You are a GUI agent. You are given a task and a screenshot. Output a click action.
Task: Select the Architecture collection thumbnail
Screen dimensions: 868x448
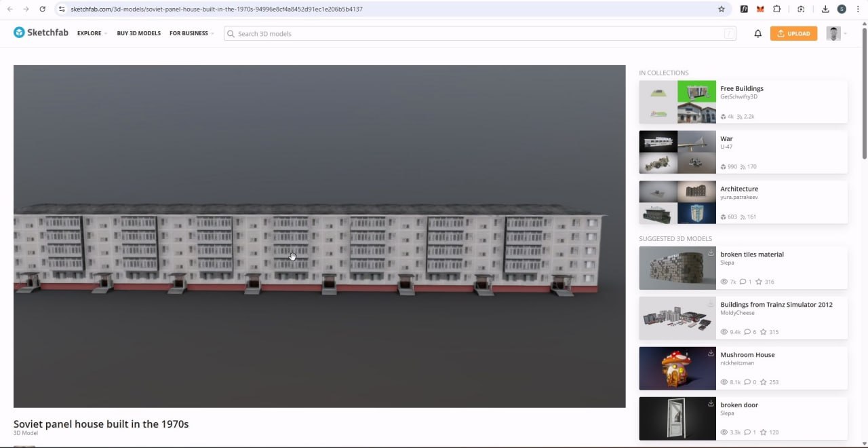coord(677,202)
